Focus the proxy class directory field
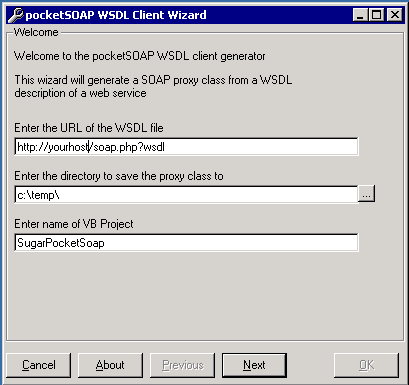The image size is (409, 385). tap(186, 195)
